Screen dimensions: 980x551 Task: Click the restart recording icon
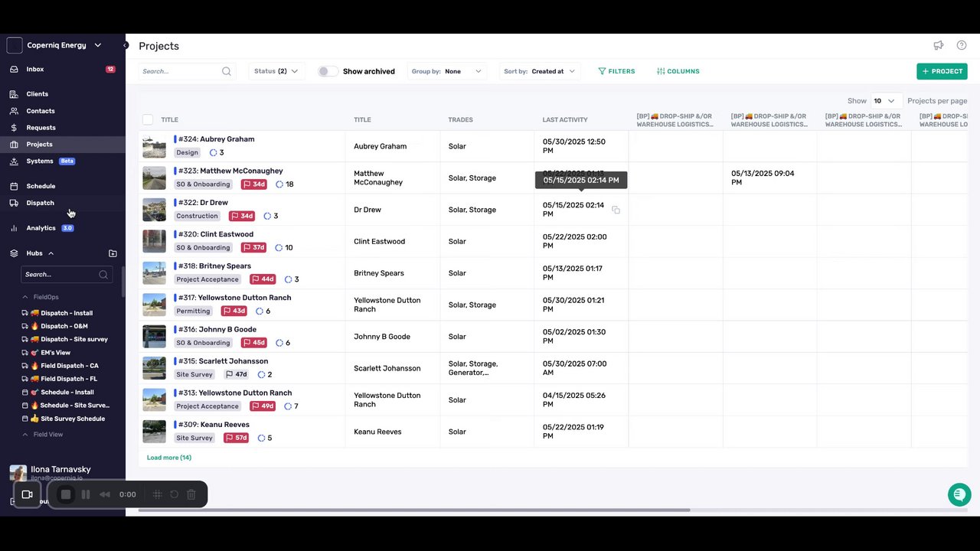(x=174, y=494)
